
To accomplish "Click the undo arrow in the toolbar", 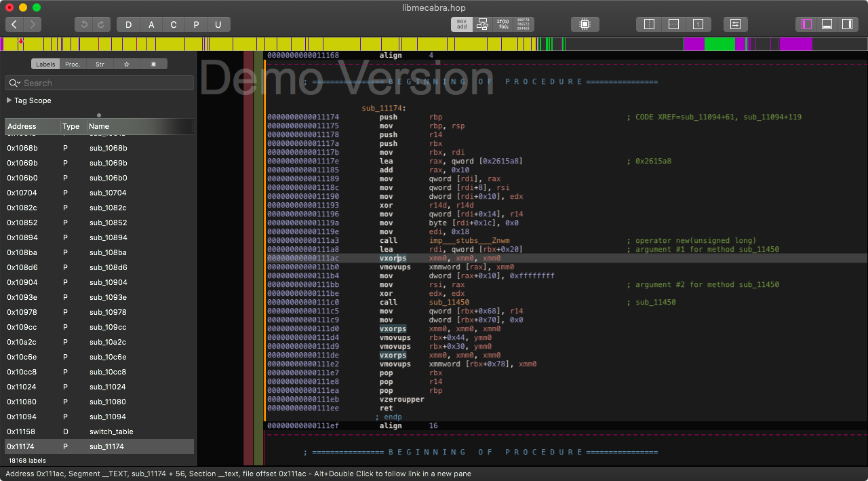I will pyautogui.click(x=84, y=24).
